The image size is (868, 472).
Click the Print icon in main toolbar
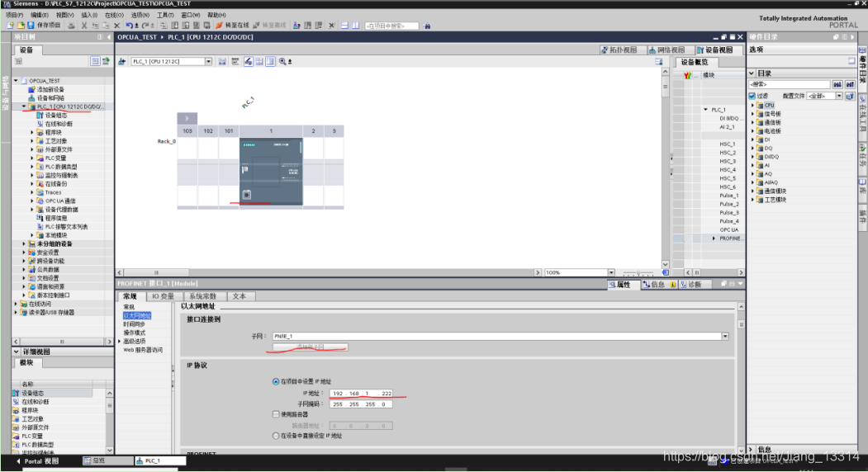click(x=71, y=26)
